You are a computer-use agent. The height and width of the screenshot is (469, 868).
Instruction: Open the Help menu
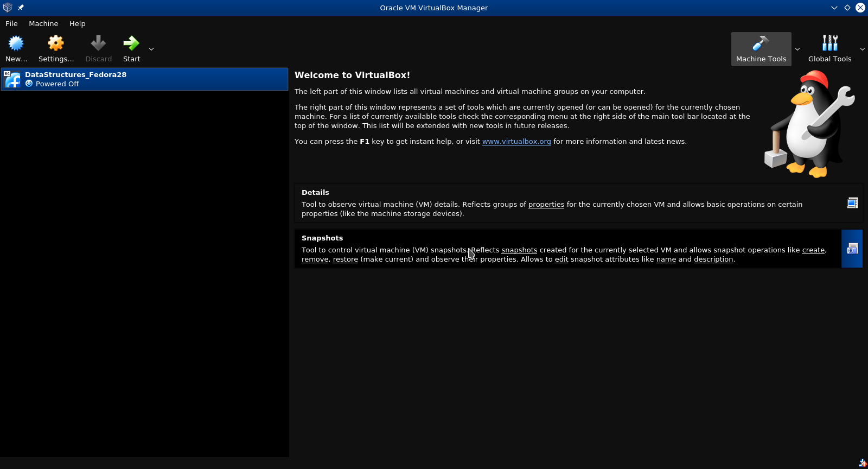pyautogui.click(x=77, y=24)
